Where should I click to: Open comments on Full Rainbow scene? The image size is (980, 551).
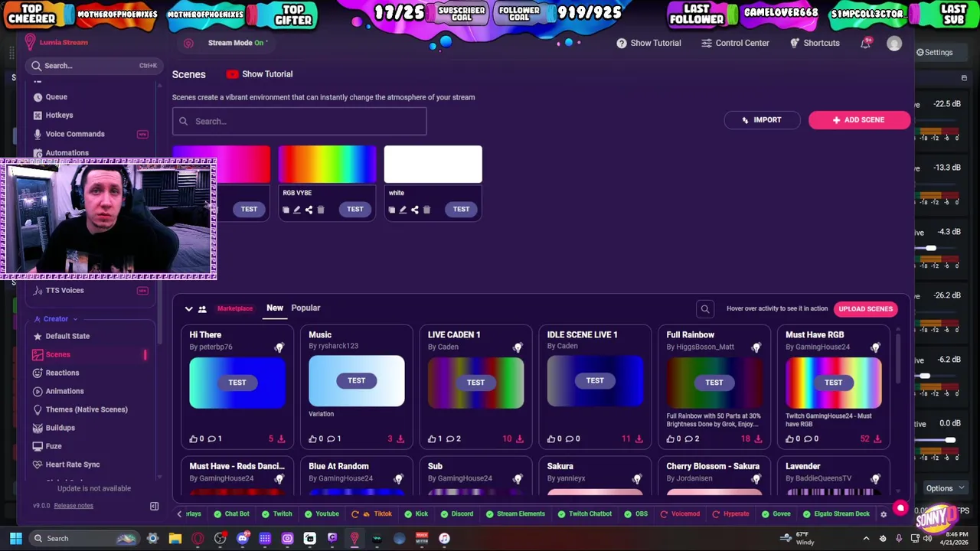688,439
